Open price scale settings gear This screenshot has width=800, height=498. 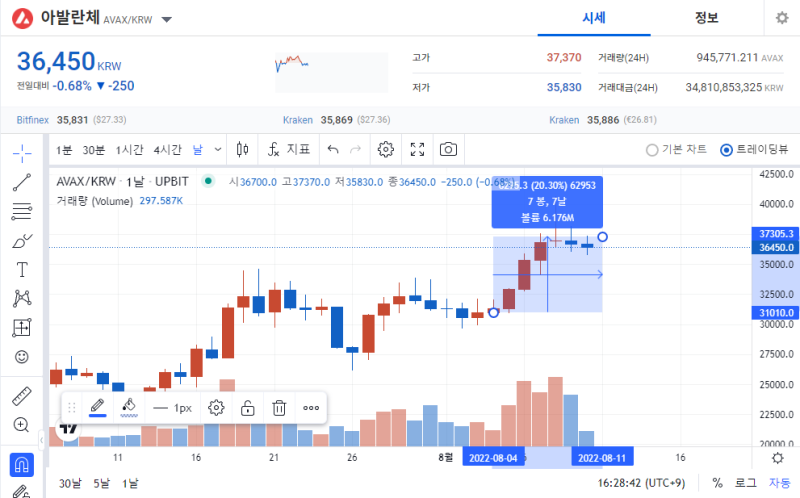pyautogui.click(x=777, y=458)
